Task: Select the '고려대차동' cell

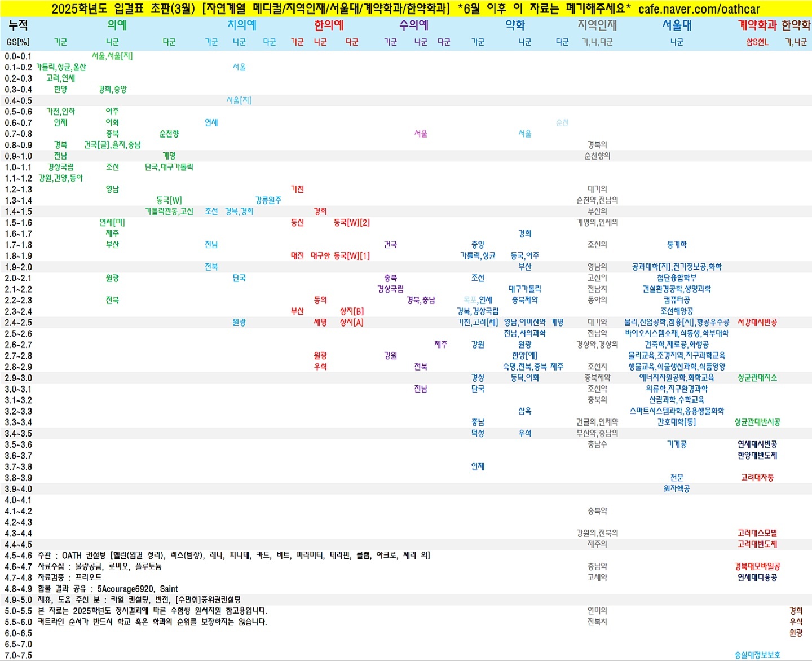Action: pos(757,478)
